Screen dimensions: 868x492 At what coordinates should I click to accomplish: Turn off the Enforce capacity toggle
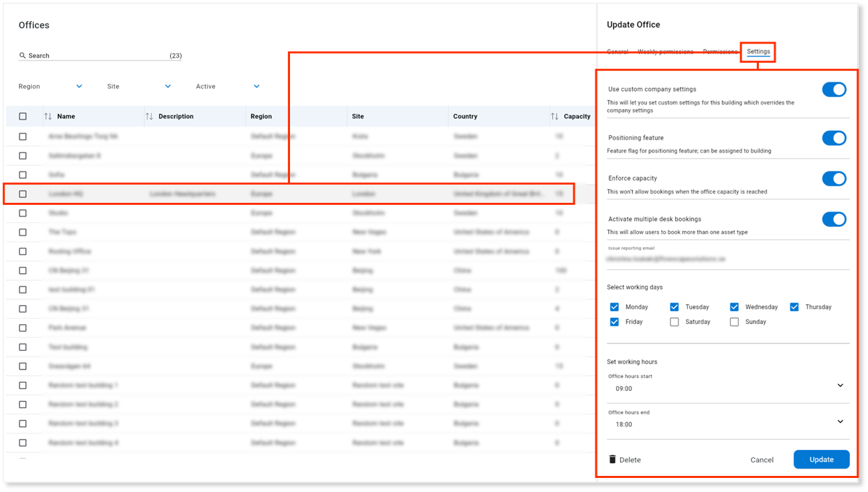click(834, 179)
